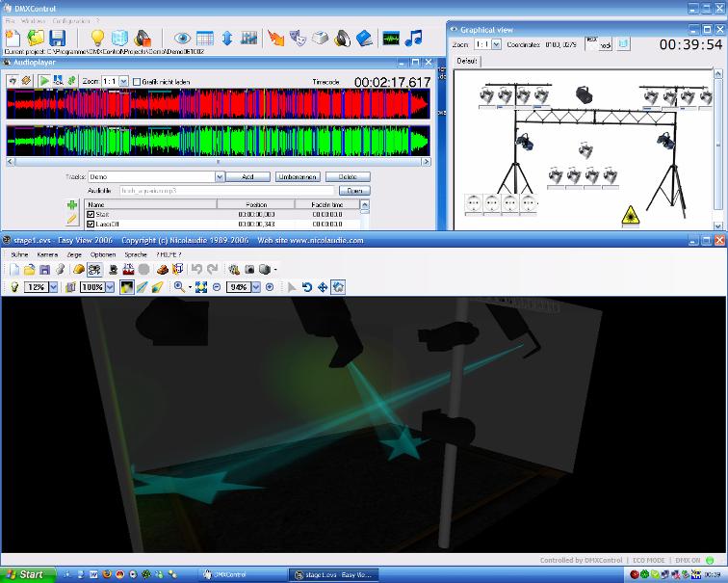
Task: Toggle the 'Grafik nicht laden' checkbox
Action: [137, 82]
